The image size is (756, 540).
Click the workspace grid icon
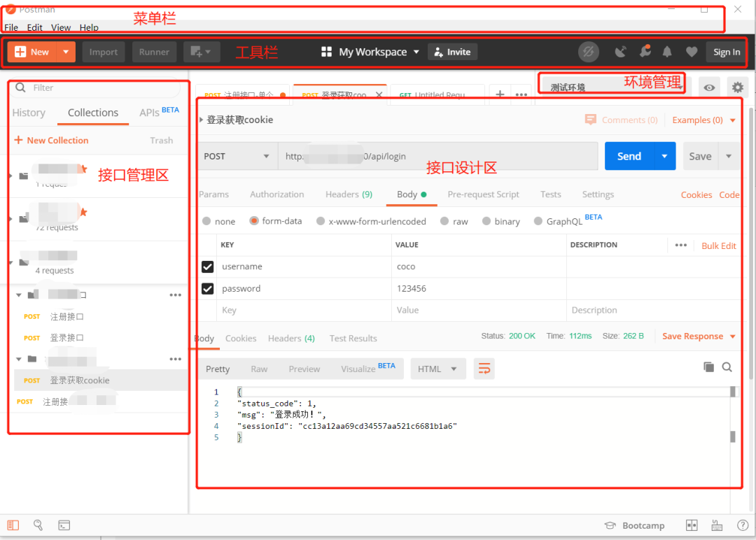click(326, 52)
